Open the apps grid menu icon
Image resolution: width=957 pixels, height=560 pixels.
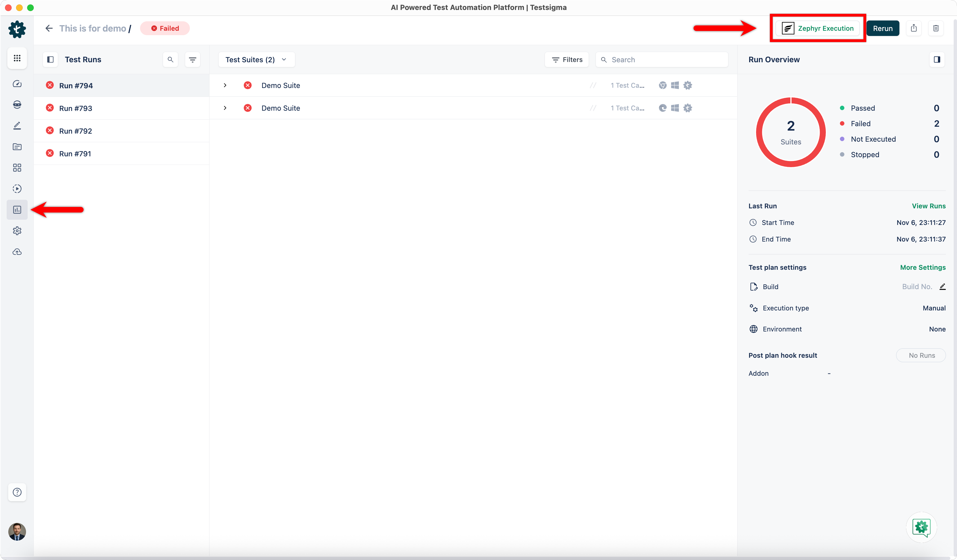(x=17, y=58)
